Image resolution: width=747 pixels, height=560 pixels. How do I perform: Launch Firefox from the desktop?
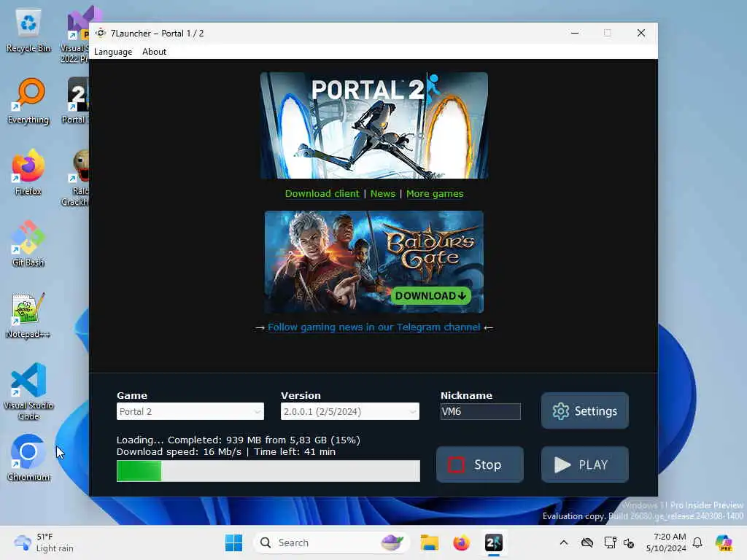(28, 172)
